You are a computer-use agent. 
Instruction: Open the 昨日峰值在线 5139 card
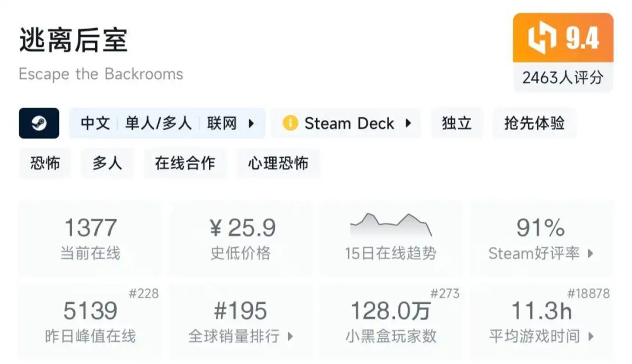click(x=90, y=321)
